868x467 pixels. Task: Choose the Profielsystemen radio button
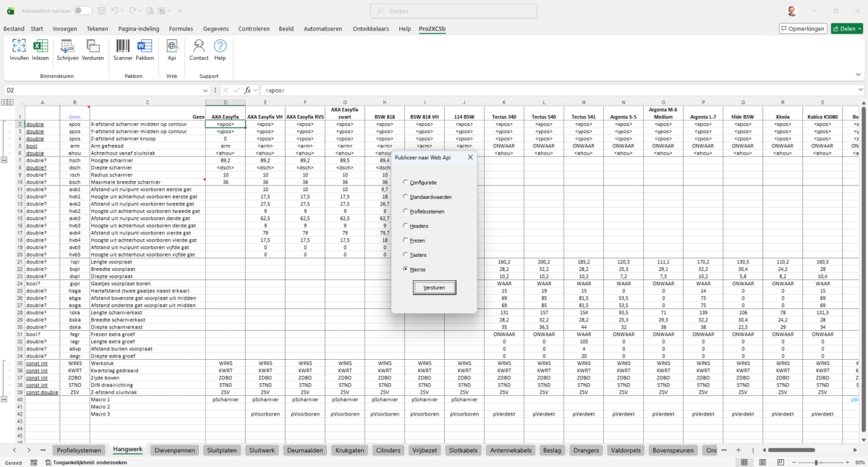(x=405, y=211)
